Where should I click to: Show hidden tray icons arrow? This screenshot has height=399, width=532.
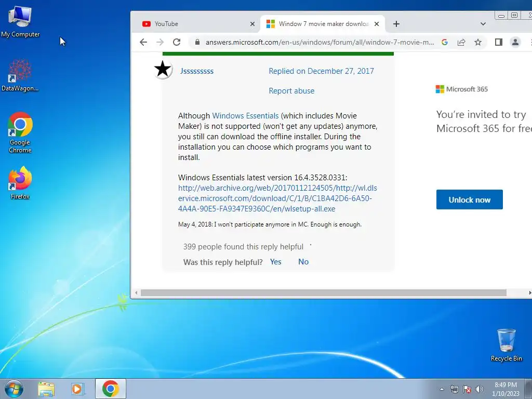click(442, 389)
